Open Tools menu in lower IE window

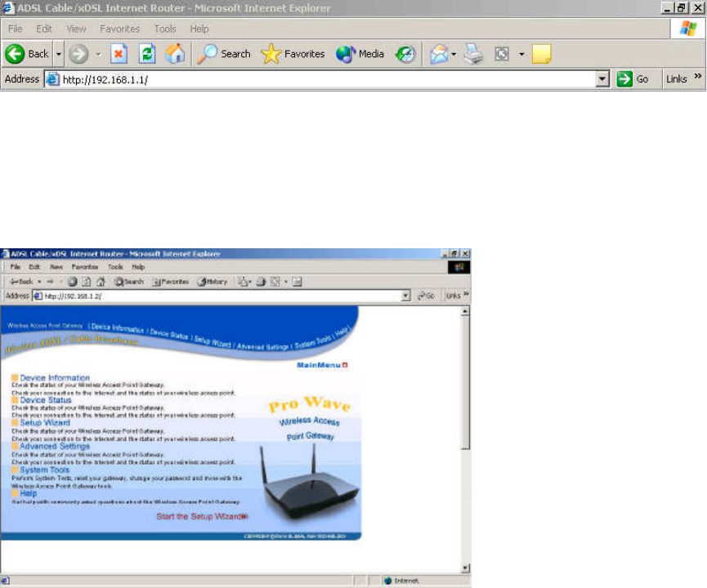point(115,267)
